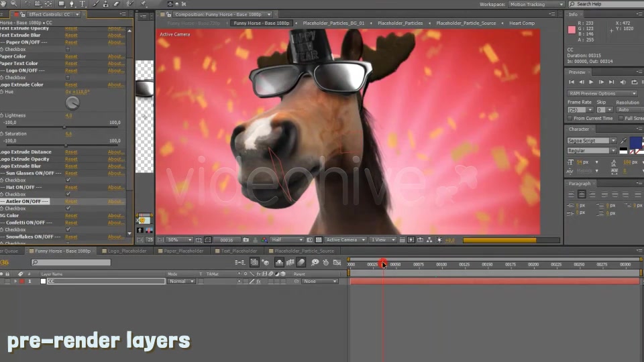Image resolution: width=644 pixels, height=362 pixels.
Task: Uncheck the Confetti ON/OFF checkbox
Action: pos(68,230)
